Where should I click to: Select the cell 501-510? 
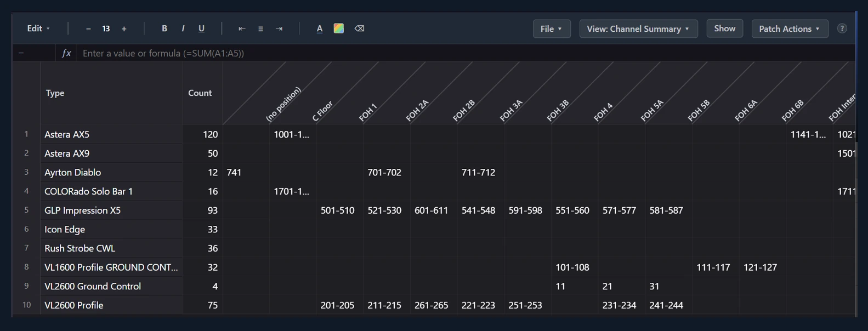(x=339, y=210)
